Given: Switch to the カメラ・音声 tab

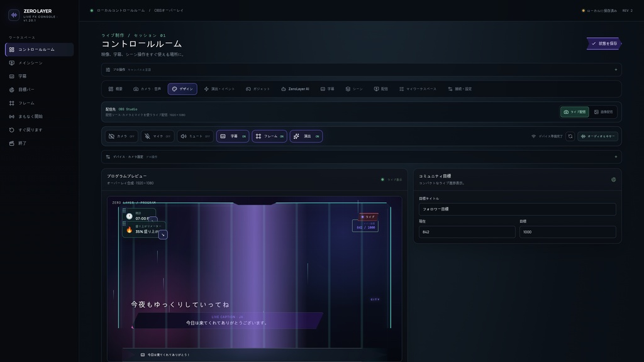Looking at the screenshot, I should click(x=147, y=89).
